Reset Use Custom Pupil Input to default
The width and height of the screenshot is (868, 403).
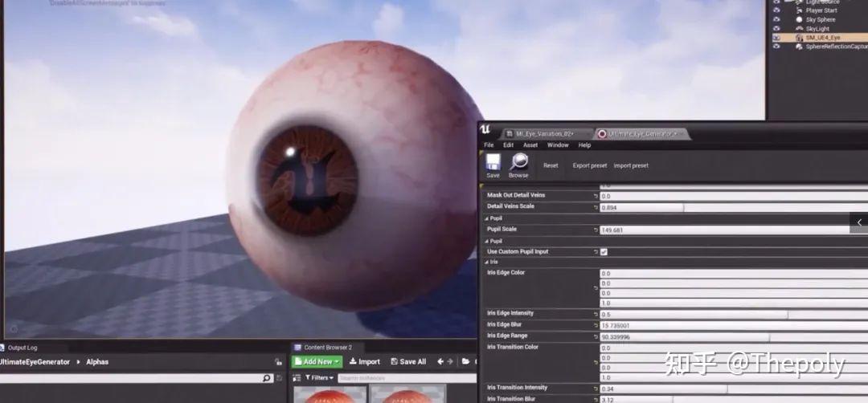point(596,252)
